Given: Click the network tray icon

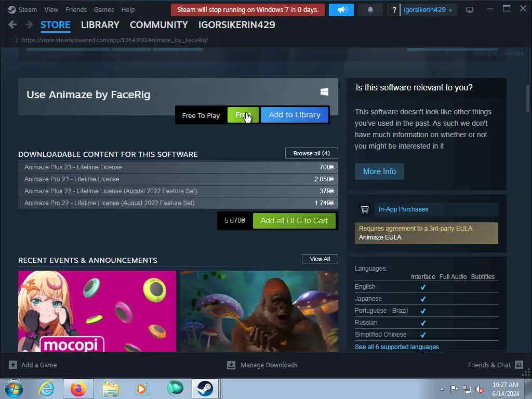Looking at the screenshot, I should click(467, 389).
